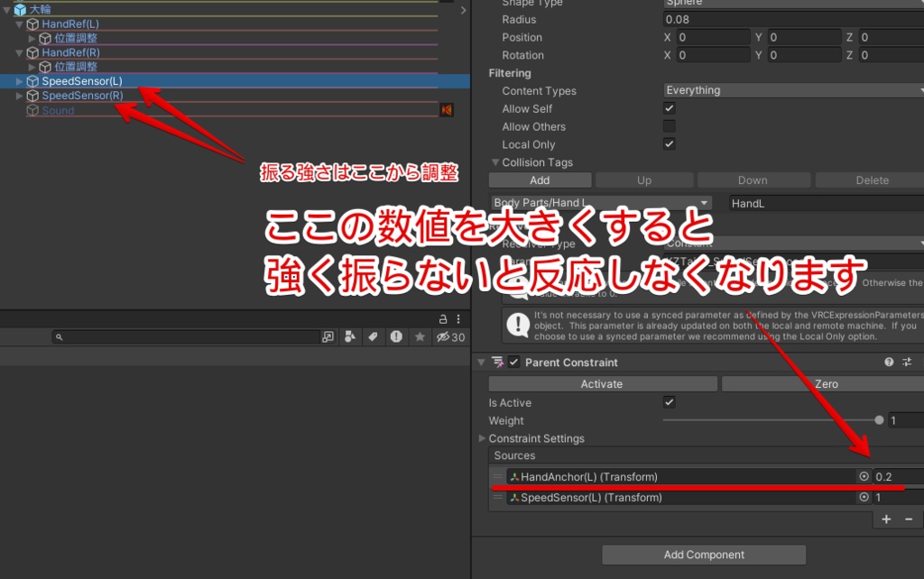Click the HandL collision tag field

[x=827, y=203]
